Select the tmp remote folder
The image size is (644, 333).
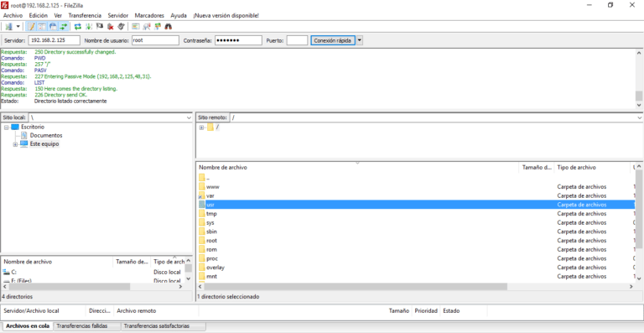[x=416, y=214]
